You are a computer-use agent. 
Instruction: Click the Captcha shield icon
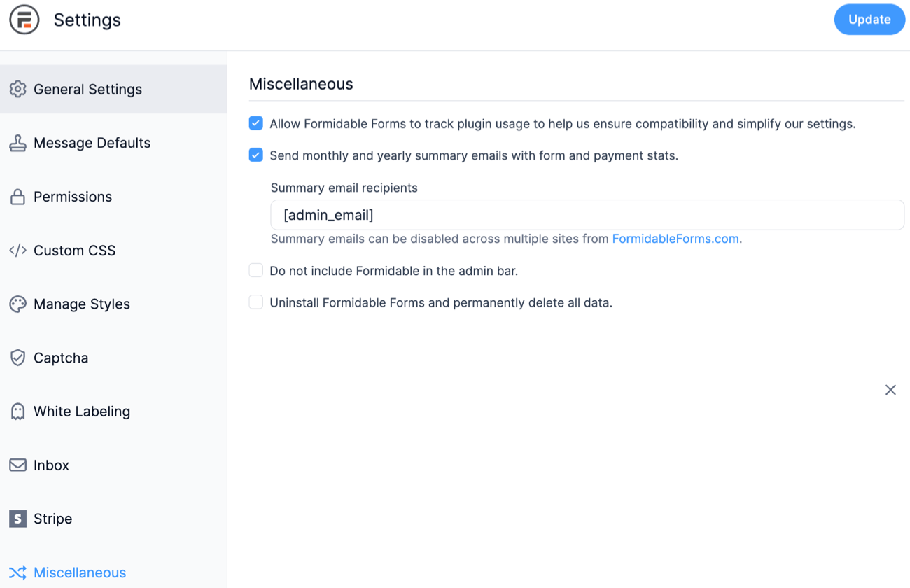click(17, 358)
